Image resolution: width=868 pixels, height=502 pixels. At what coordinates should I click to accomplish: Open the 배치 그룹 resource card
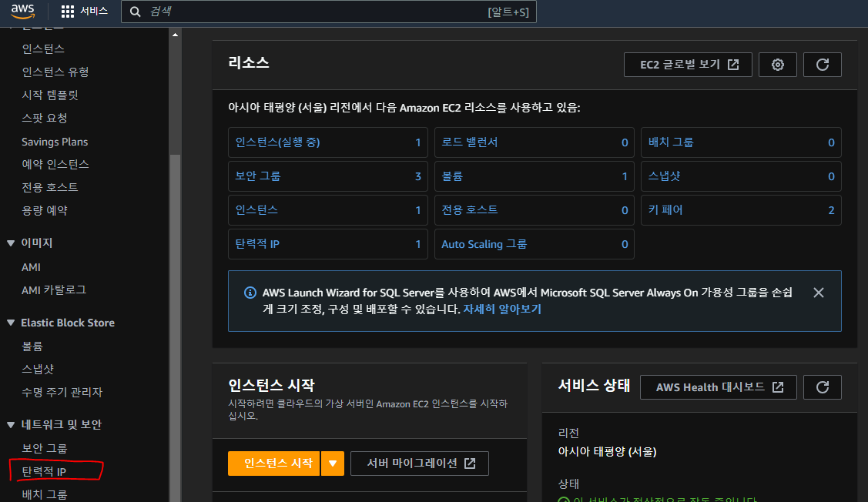pyautogui.click(x=741, y=142)
